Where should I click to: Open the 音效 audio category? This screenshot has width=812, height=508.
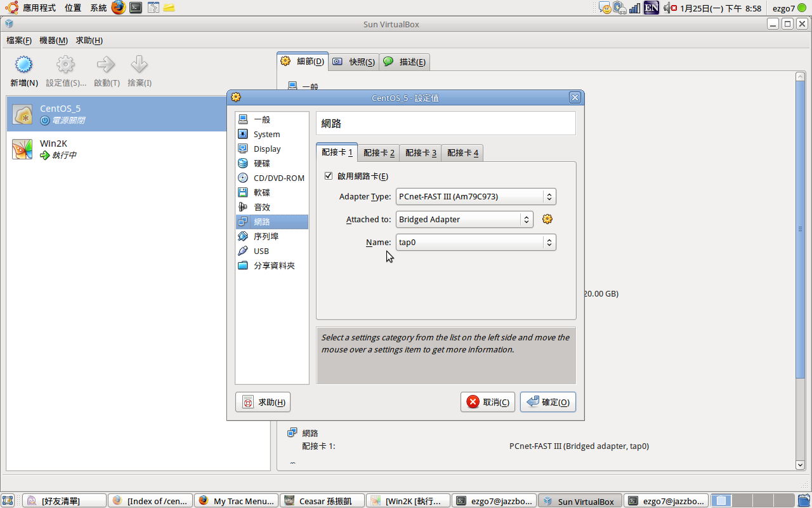[272, 207]
